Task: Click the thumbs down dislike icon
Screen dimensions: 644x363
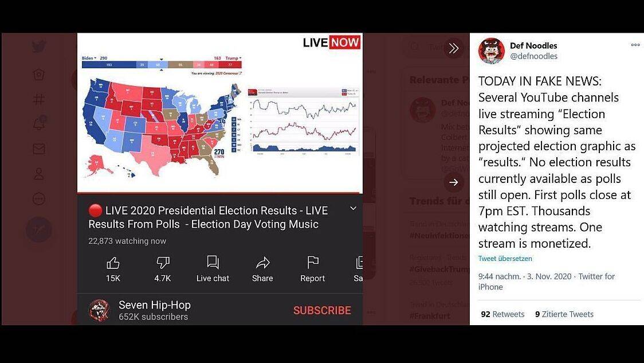Action: click(x=163, y=262)
